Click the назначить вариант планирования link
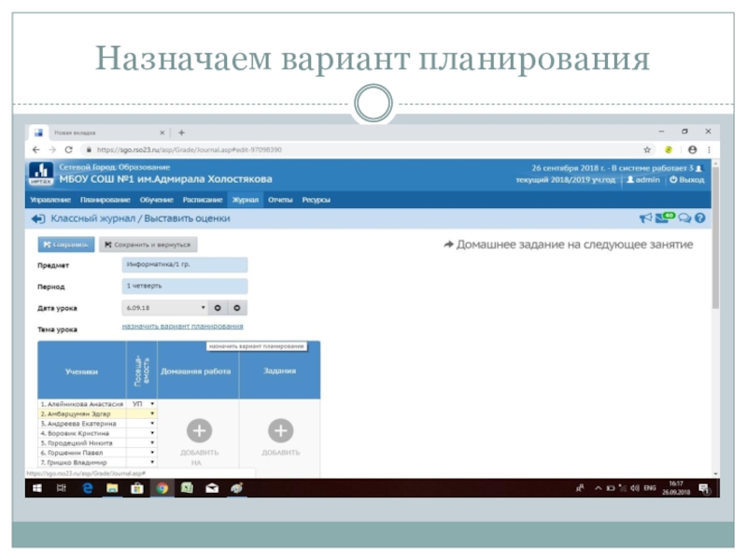Image resolution: width=747 pixels, height=560 pixels. (182, 327)
